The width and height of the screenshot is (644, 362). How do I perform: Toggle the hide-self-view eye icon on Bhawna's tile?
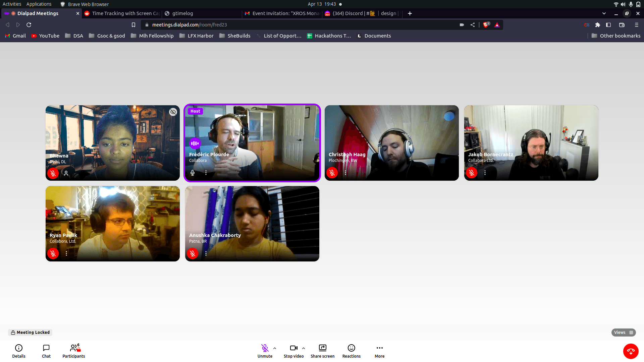point(173,112)
